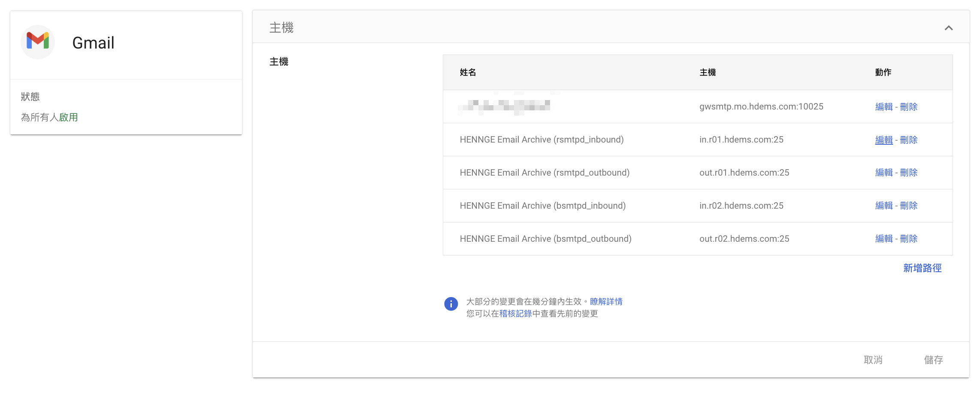This screenshot has width=980, height=395.
Task: Select host gwsmtp.mo.hdems.com:10025 cell
Action: [x=761, y=106]
